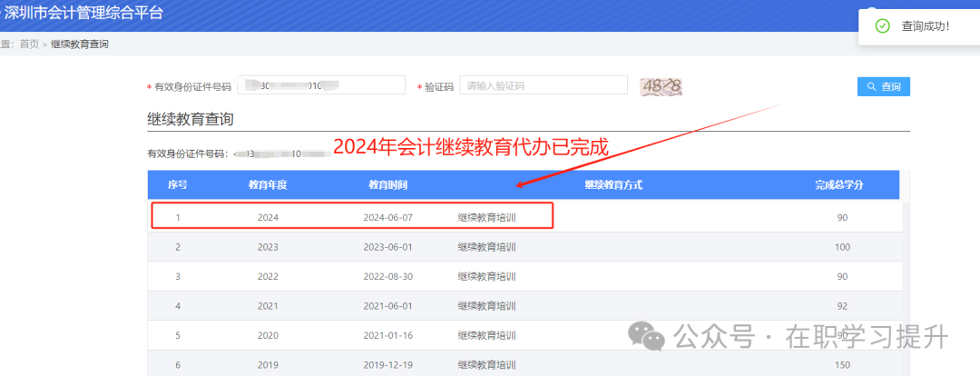Click the green success check icon
The image size is (980, 376).
pyautogui.click(x=882, y=26)
